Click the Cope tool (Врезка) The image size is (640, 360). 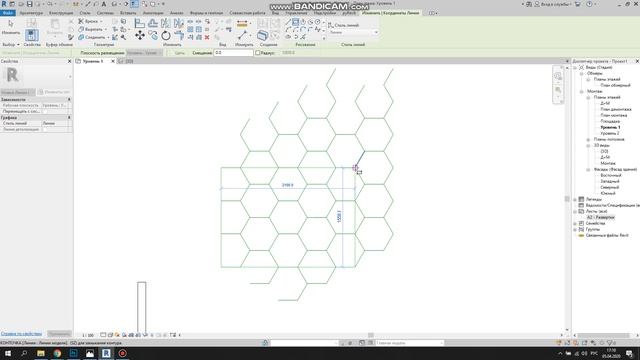pyautogui.click(x=89, y=21)
